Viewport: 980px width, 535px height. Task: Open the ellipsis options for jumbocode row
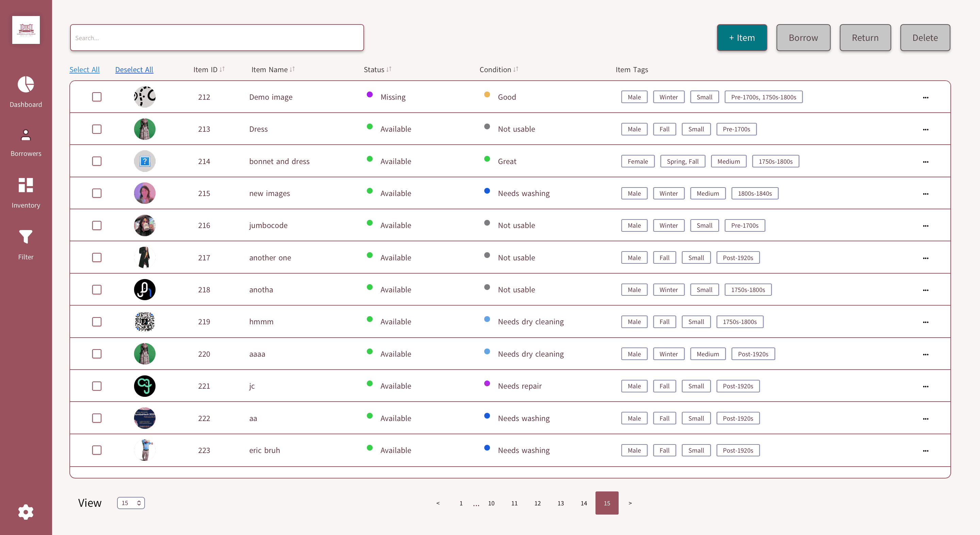(x=926, y=225)
